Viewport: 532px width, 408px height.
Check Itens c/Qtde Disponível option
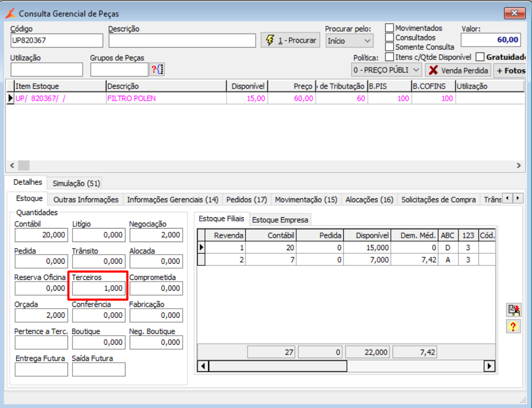389,57
